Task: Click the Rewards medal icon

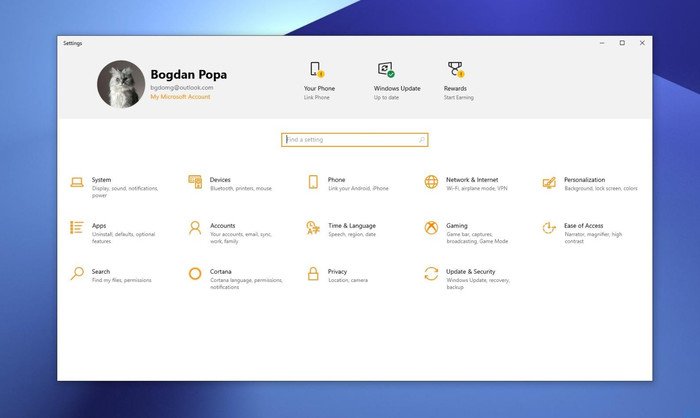Action: [x=456, y=70]
